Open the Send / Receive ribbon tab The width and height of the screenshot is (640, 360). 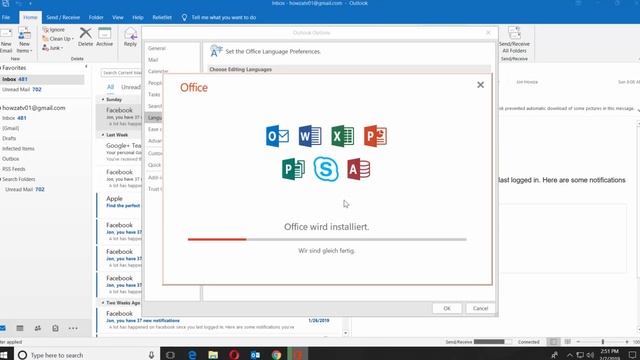pyautogui.click(x=63, y=18)
